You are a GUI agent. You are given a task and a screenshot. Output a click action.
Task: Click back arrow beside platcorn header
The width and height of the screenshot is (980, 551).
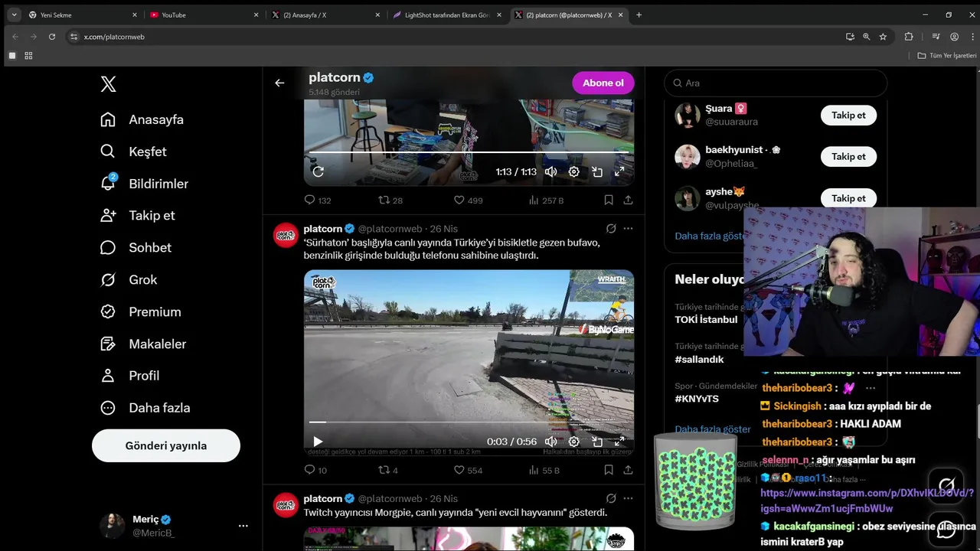coord(279,83)
